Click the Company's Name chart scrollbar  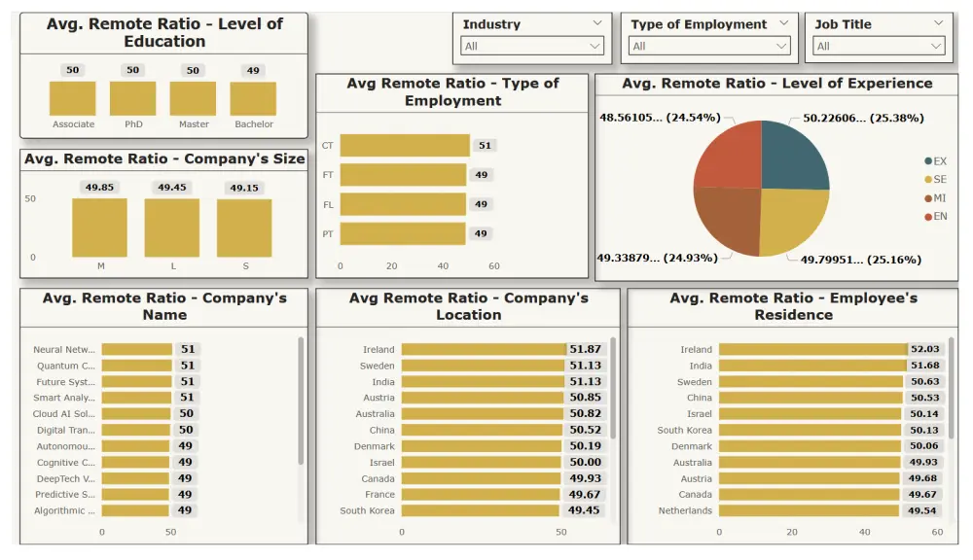point(301,401)
